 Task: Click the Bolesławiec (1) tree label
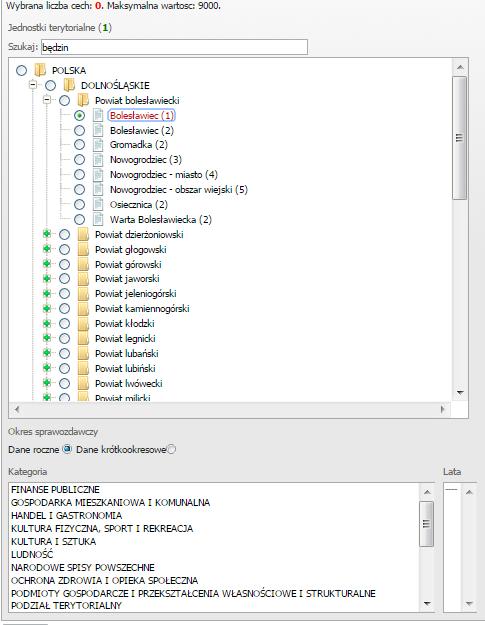pyautogui.click(x=141, y=116)
